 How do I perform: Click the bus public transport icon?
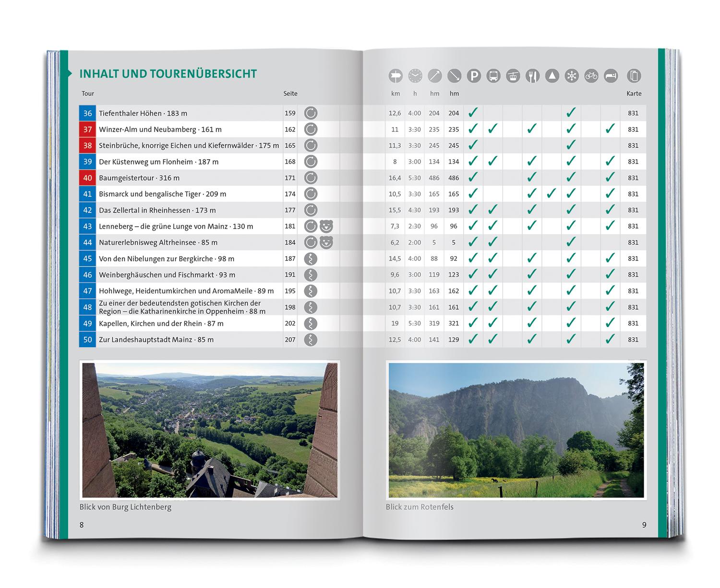[493, 76]
